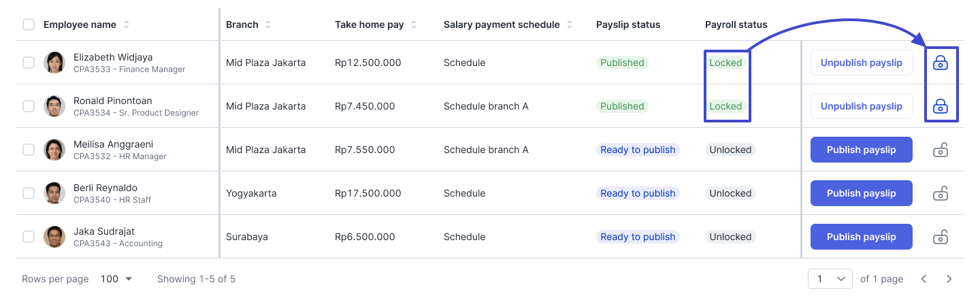Go to next page arrow
This screenshot has width=980, height=302.
(949, 279)
